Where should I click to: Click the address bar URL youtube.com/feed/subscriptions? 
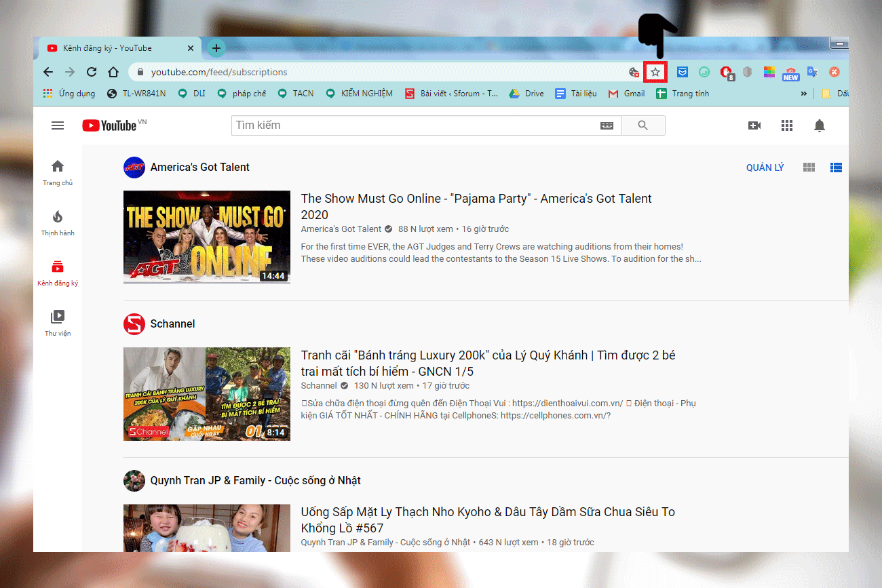click(x=218, y=72)
